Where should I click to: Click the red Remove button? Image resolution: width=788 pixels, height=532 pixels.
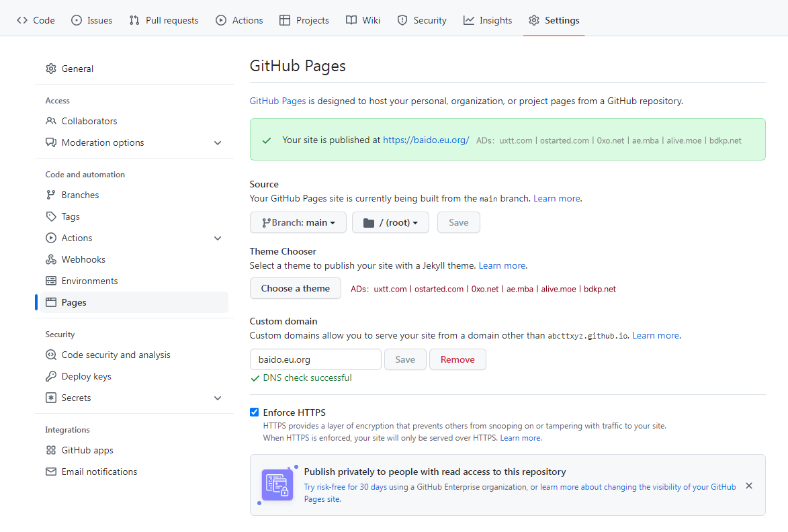pyautogui.click(x=457, y=359)
